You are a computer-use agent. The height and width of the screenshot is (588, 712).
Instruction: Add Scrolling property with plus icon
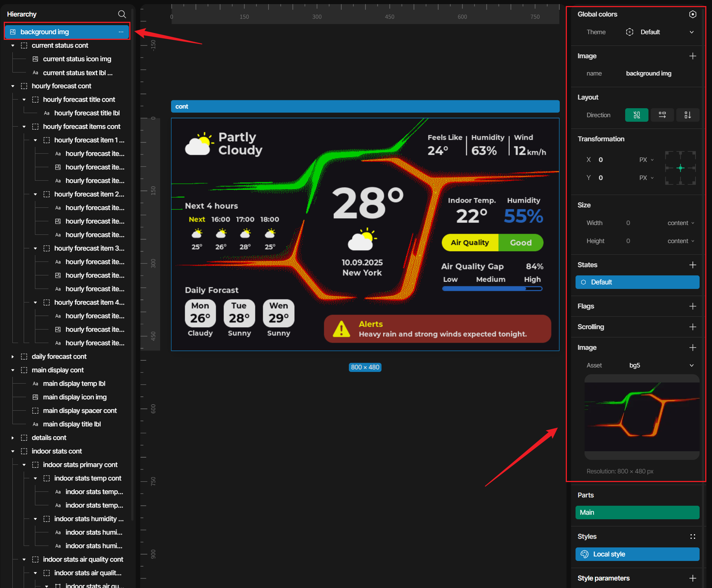[692, 327]
